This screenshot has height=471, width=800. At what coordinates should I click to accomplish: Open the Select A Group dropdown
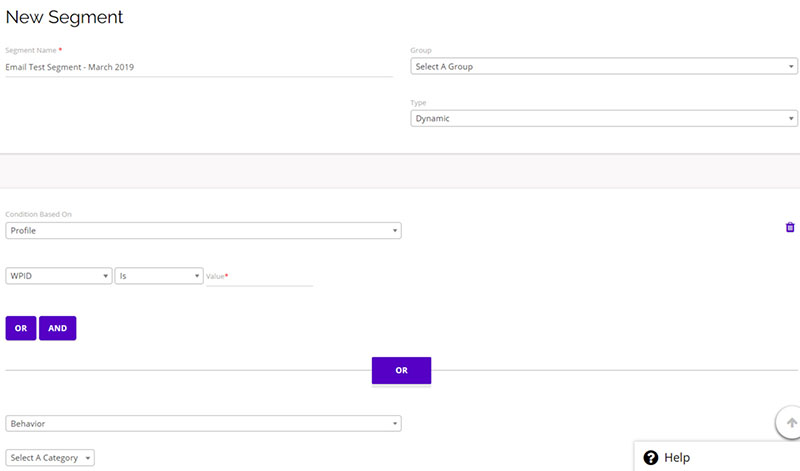pyautogui.click(x=604, y=66)
